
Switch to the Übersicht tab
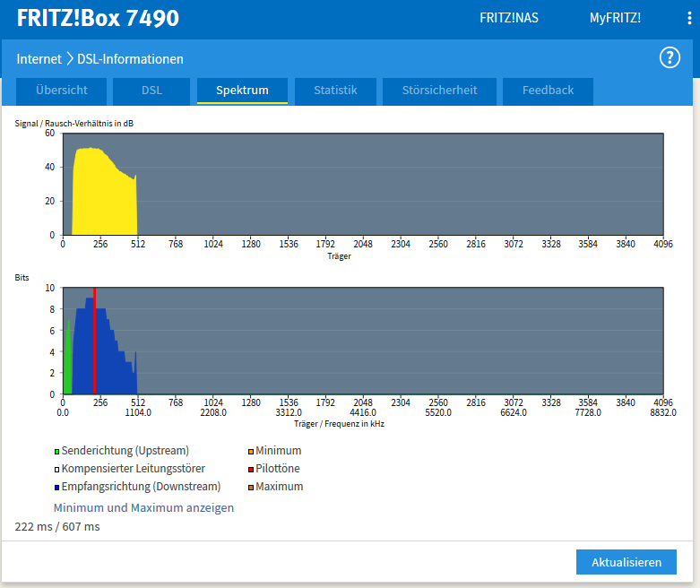pyautogui.click(x=62, y=91)
